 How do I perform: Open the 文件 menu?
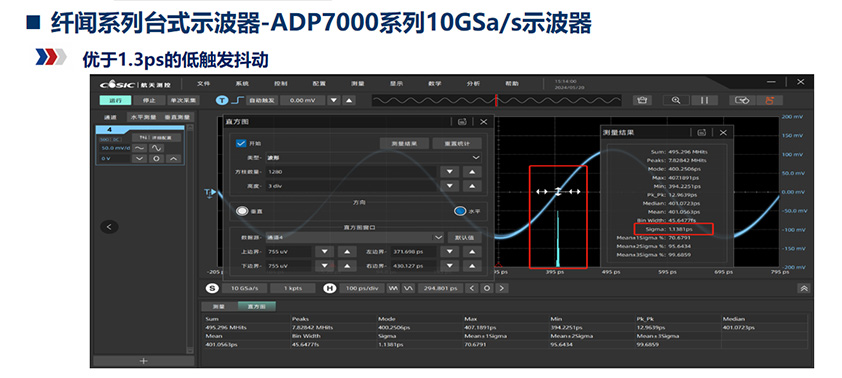coord(203,84)
